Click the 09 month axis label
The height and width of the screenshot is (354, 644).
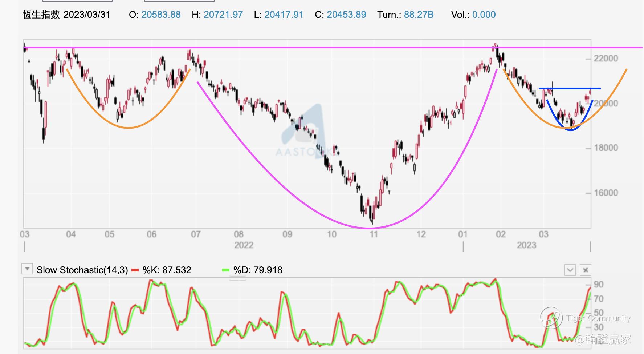[x=287, y=234]
